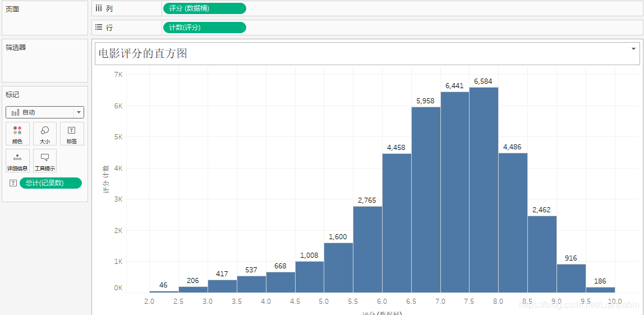The image size is (644, 315).
Task: Open the Label (标签) marks card
Action: tap(72, 134)
